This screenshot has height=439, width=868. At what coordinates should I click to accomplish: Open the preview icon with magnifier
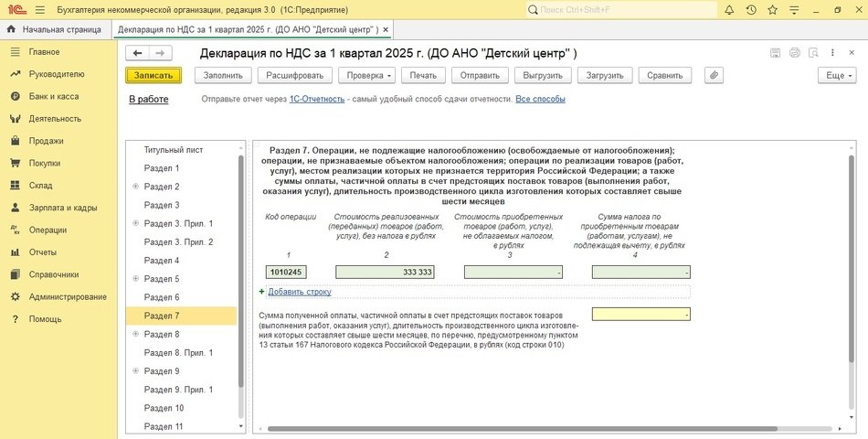tap(815, 53)
